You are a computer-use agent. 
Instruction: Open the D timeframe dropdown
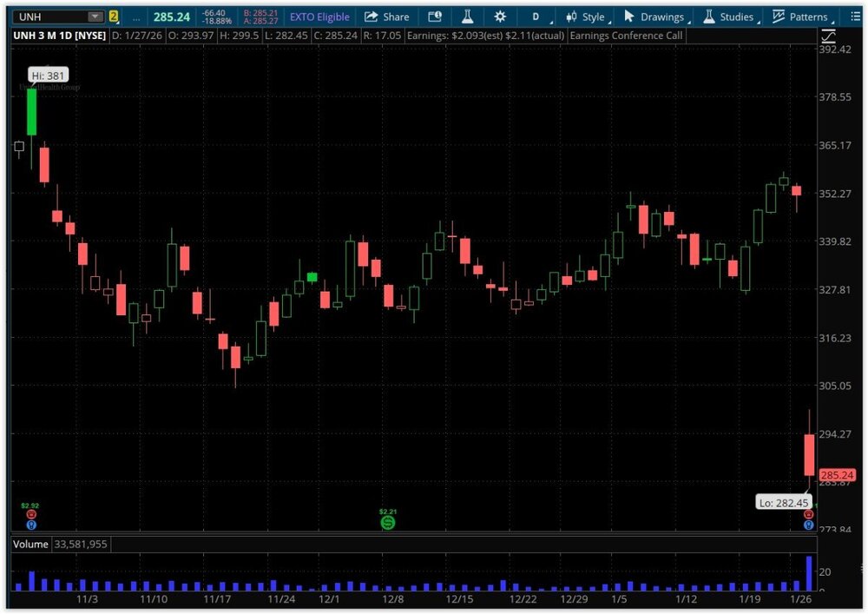(536, 17)
